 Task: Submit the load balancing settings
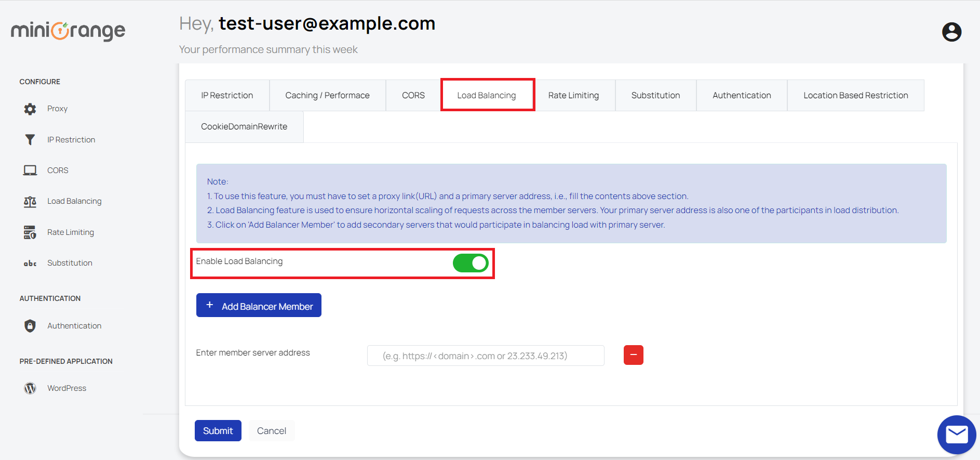coord(218,430)
